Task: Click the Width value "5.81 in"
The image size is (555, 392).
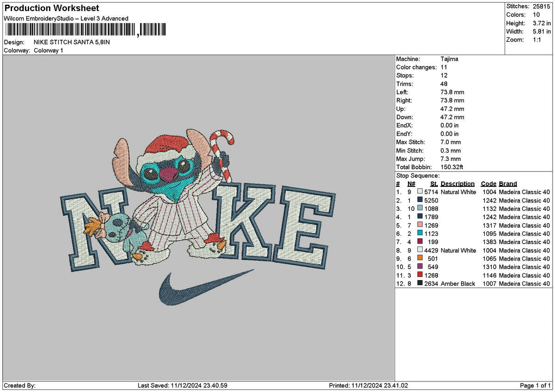Action: [542, 31]
